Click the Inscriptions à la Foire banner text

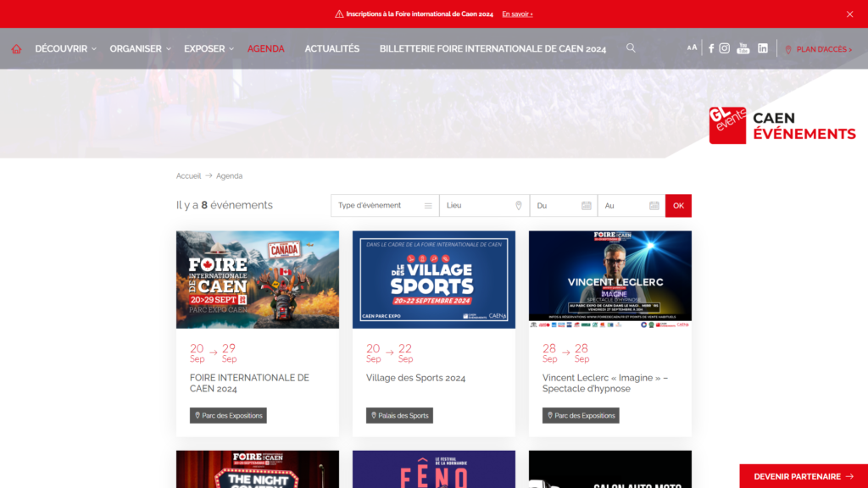point(420,14)
